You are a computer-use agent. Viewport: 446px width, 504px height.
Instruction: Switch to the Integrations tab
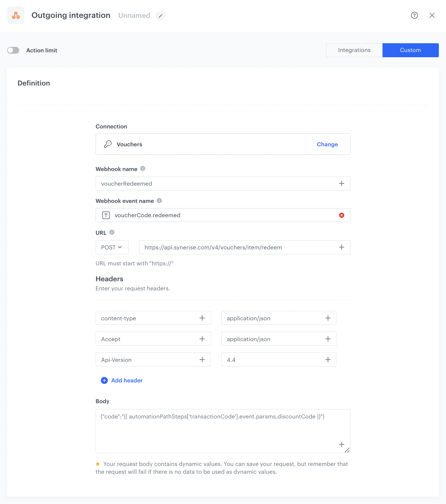354,50
